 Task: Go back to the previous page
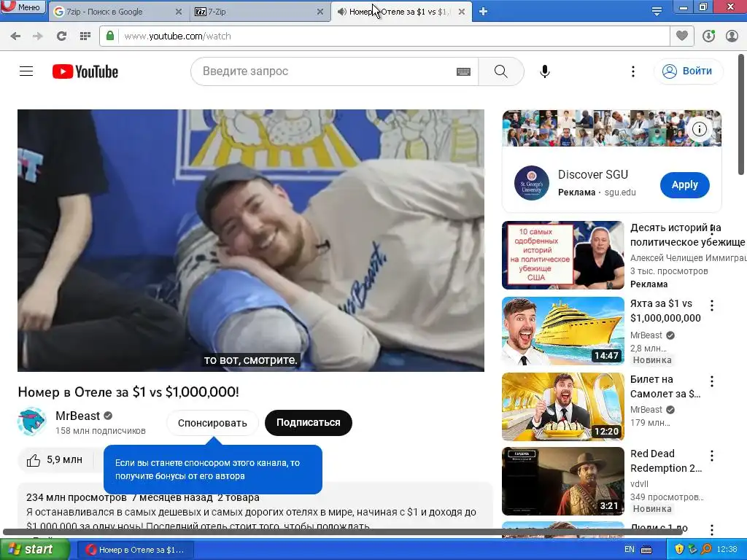coord(15,36)
